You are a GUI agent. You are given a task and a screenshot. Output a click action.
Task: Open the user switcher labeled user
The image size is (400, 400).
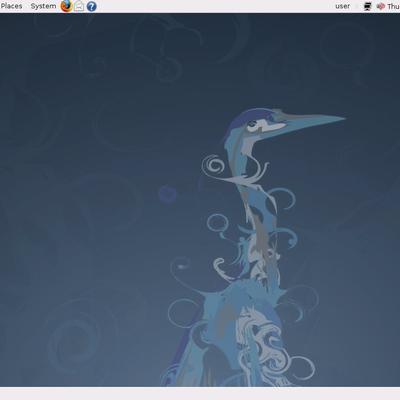click(343, 6)
